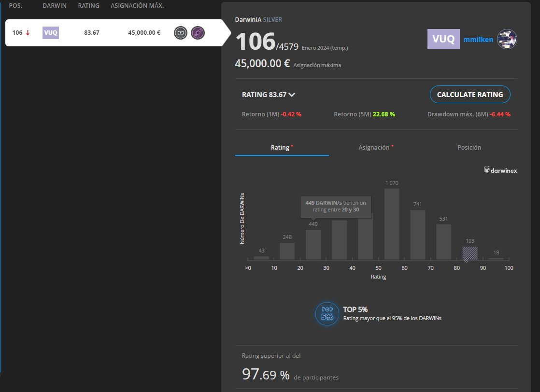Image resolution: width=540 pixels, height=392 pixels.
Task: Click the hatched histogram bar labeled 193
Action: pos(470,253)
